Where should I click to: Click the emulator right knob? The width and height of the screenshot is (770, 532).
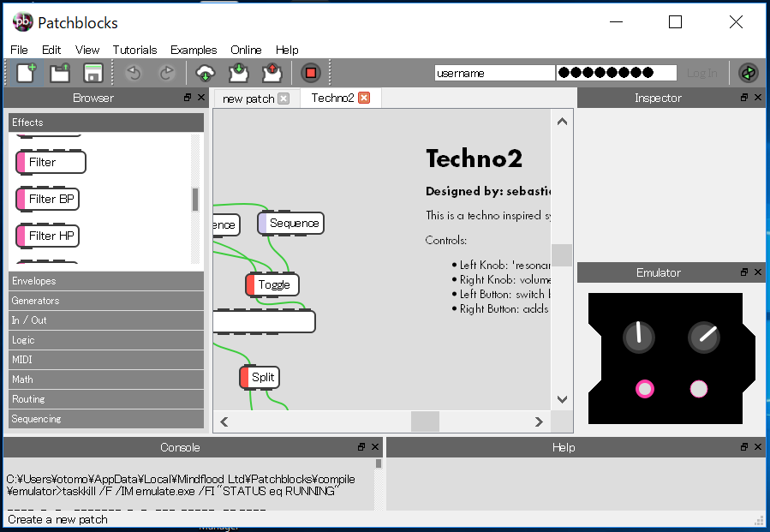pyautogui.click(x=704, y=337)
